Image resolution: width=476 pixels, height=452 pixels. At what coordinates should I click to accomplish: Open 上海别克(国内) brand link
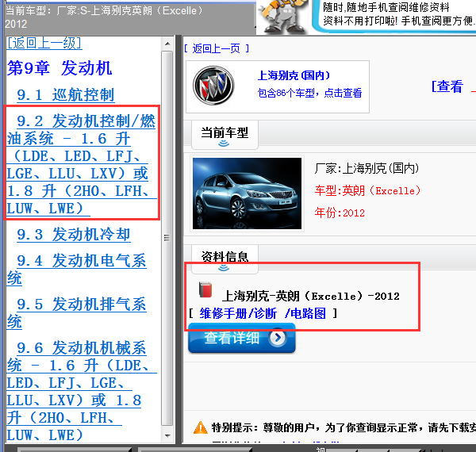tap(294, 75)
